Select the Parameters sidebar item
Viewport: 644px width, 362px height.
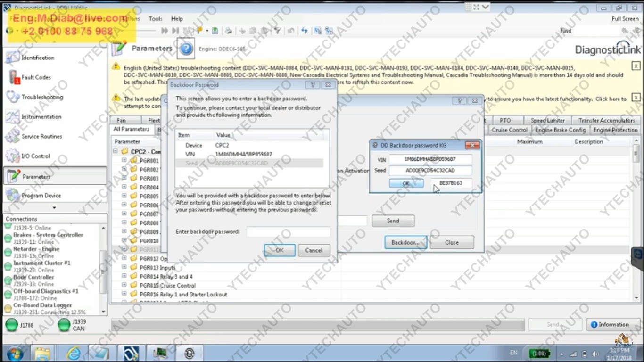(x=55, y=176)
